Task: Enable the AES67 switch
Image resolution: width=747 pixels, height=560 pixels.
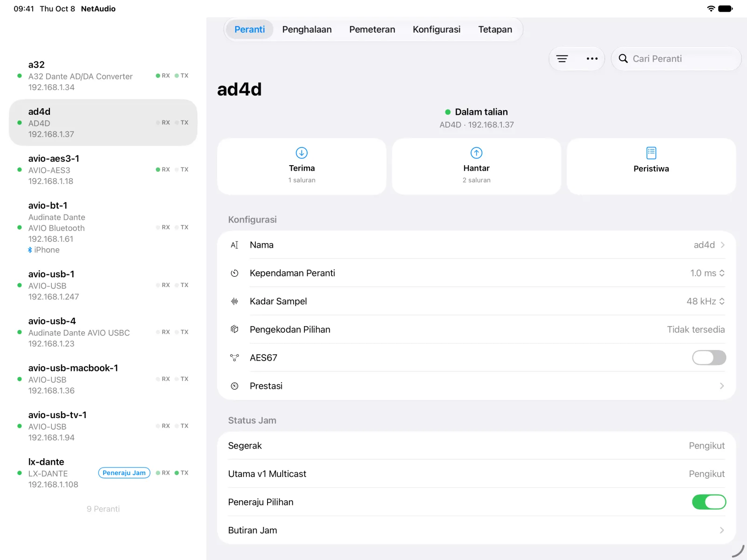Action: coord(709,358)
